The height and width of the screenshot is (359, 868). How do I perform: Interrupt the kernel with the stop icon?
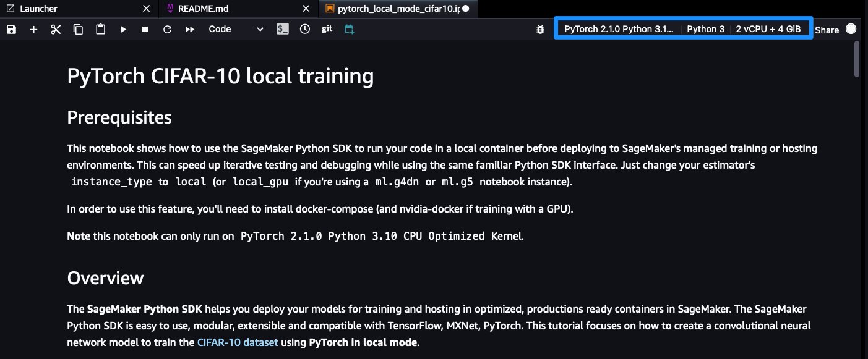coord(145,29)
